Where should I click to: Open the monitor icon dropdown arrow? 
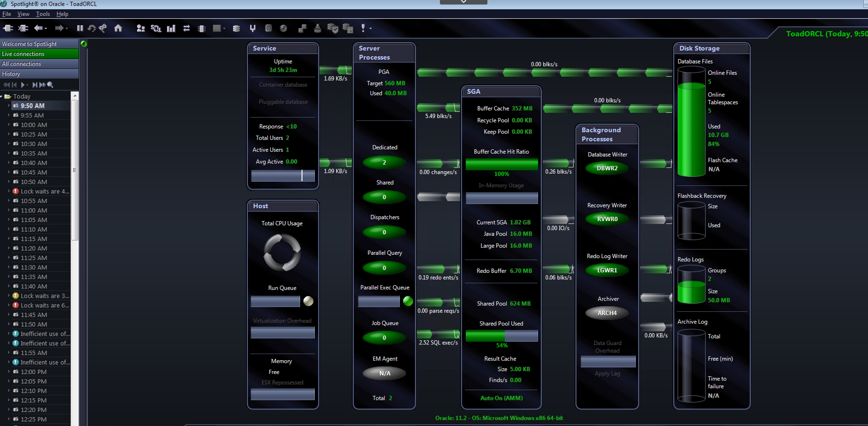pyautogui.click(x=224, y=29)
